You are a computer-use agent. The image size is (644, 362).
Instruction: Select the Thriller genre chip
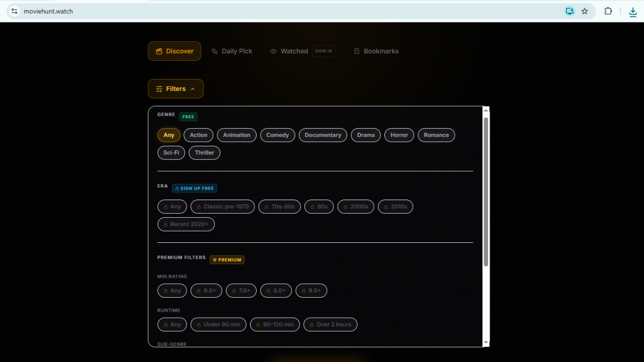[204, 153]
